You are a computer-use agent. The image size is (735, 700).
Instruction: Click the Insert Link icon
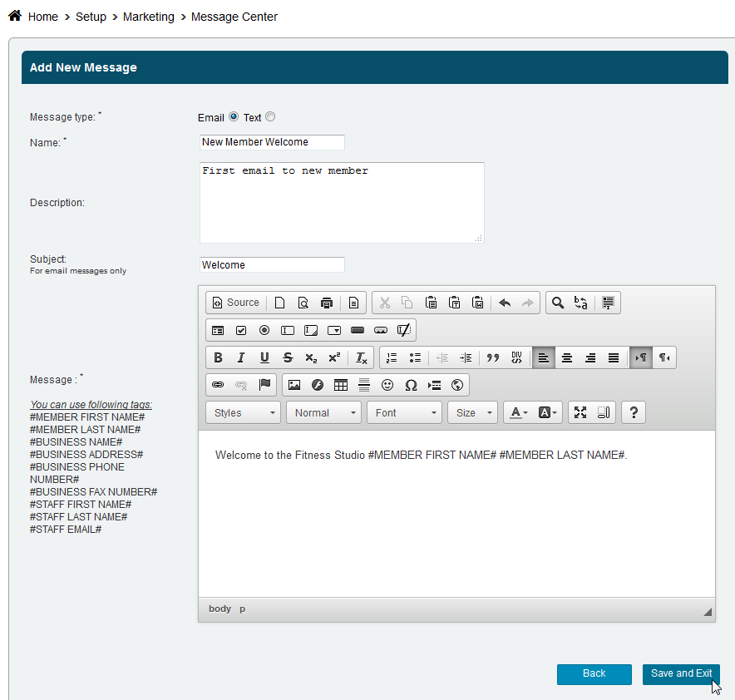[218, 385]
